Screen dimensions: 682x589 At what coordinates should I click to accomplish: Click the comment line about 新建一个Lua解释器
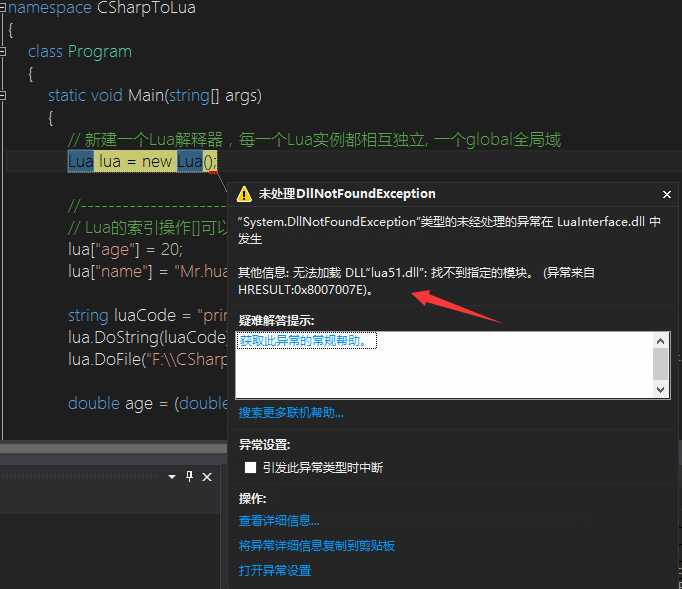click(x=314, y=140)
